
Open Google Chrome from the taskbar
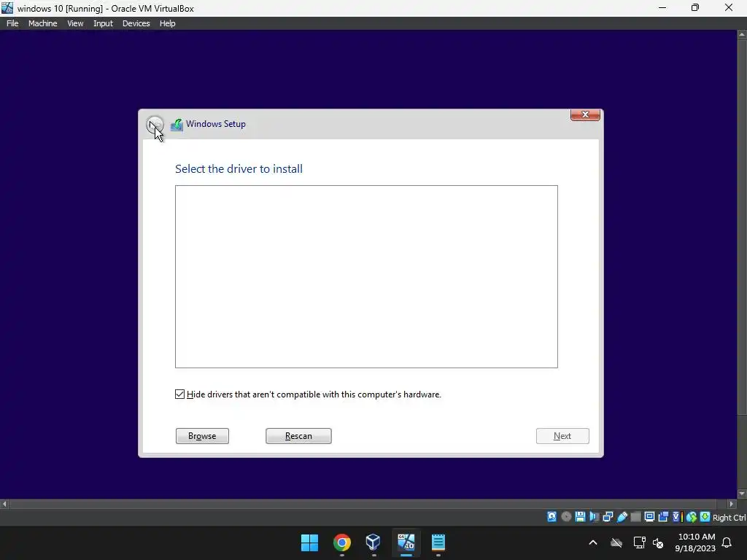341,542
